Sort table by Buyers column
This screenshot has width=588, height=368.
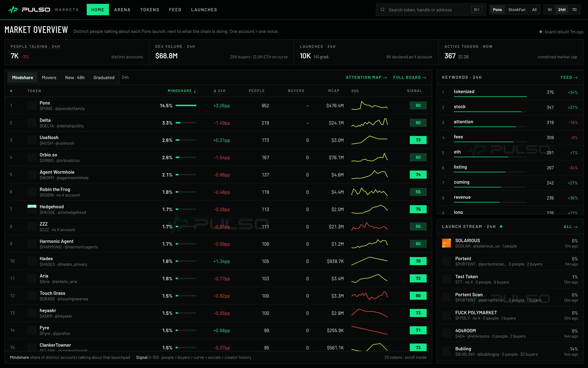(296, 91)
